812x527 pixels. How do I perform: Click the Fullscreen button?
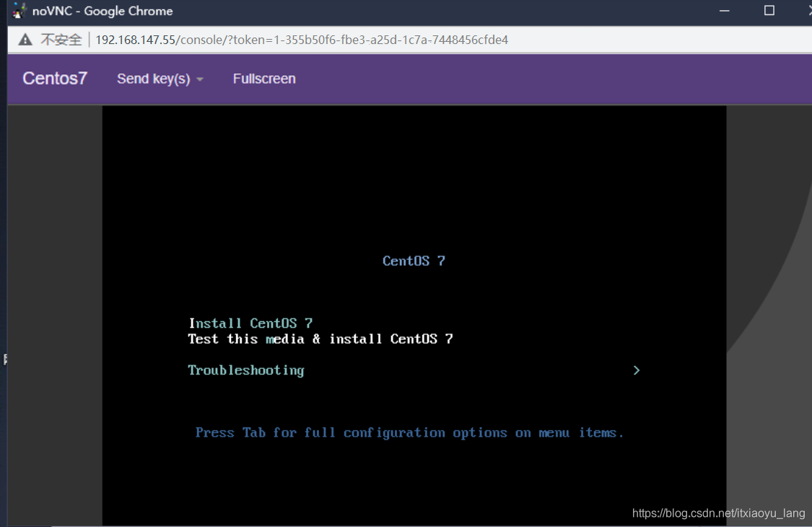[x=264, y=79]
